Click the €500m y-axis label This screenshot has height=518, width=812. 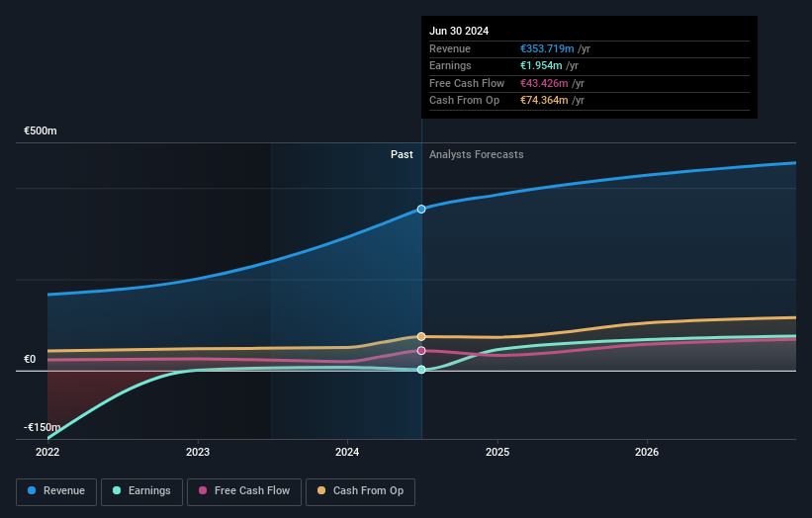pyautogui.click(x=41, y=130)
